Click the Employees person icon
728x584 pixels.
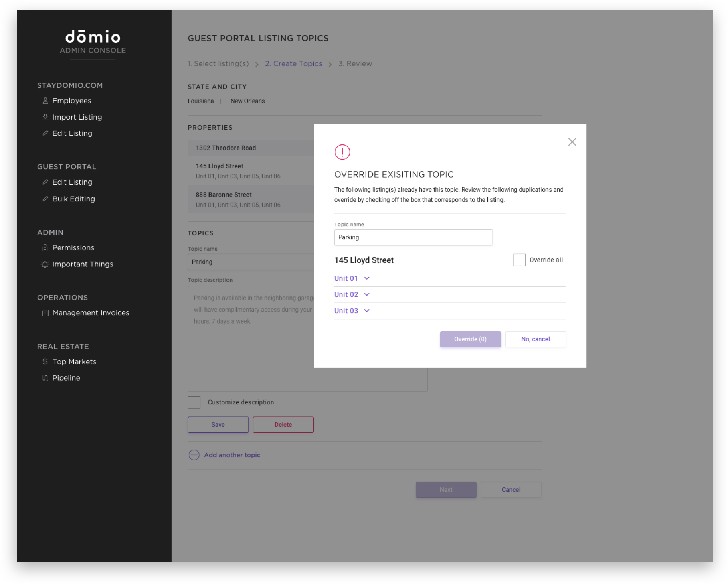45,100
